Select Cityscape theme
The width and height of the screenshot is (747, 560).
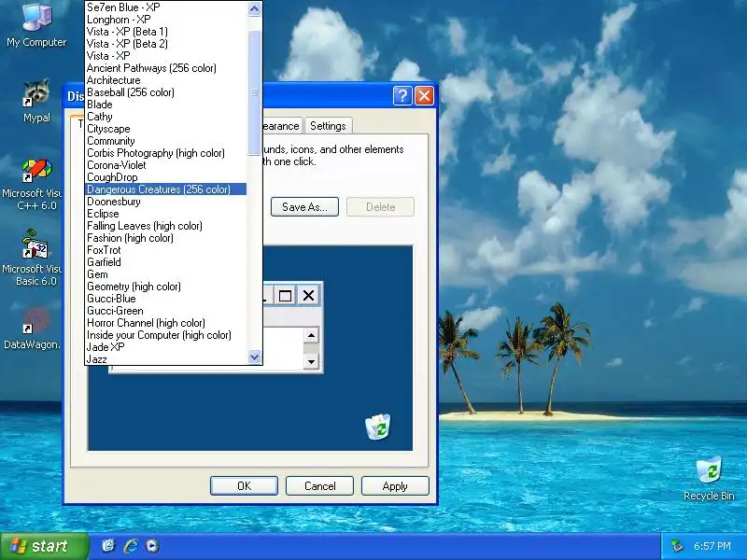click(x=166, y=129)
